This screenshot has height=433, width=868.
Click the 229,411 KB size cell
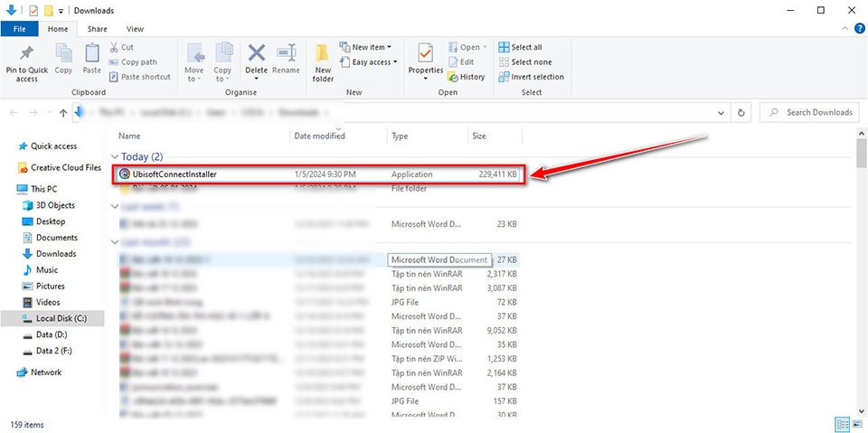pos(497,174)
